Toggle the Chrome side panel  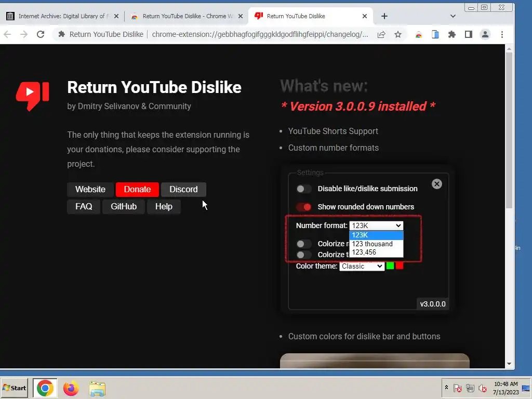click(469, 34)
